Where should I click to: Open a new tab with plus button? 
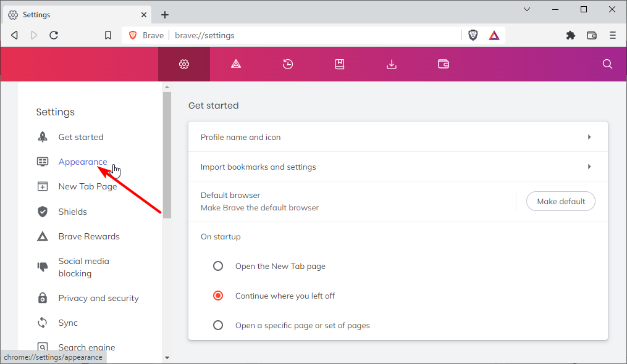coord(165,15)
